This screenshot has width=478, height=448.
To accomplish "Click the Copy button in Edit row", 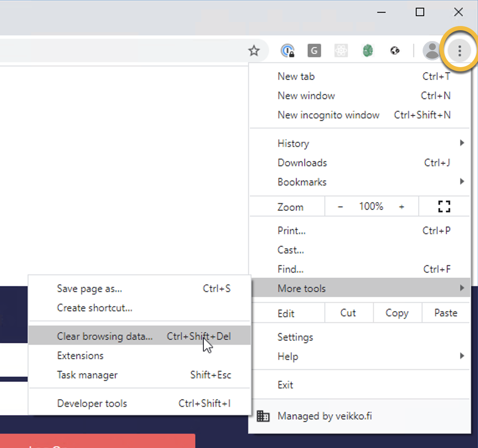I will coord(397,313).
